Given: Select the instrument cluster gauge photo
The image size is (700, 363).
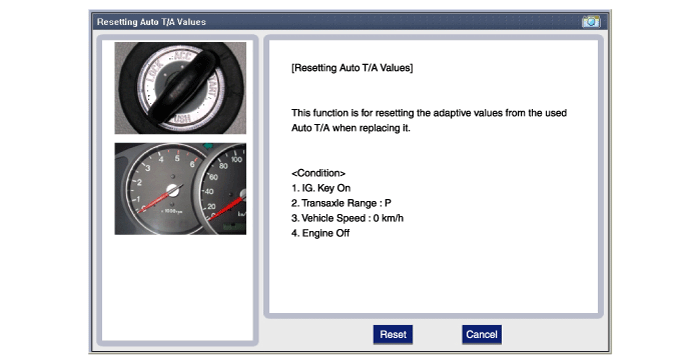Looking at the screenshot, I should click(180, 189).
